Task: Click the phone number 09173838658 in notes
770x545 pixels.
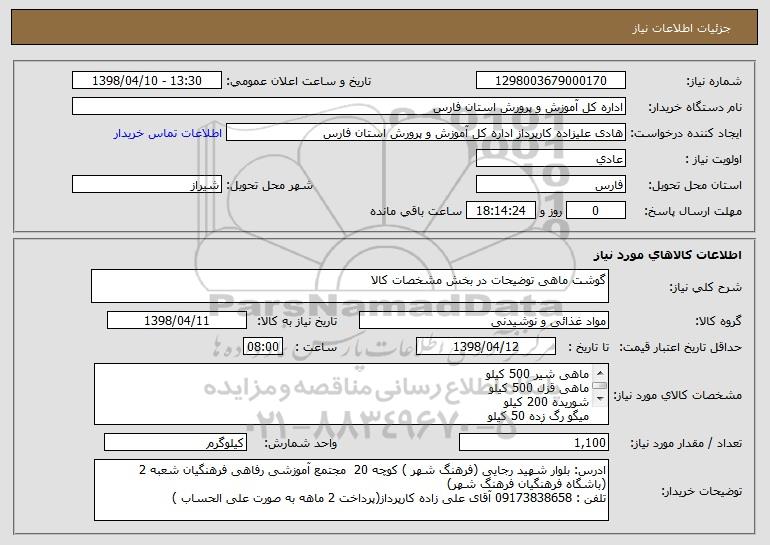Action: [x=533, y=498]
